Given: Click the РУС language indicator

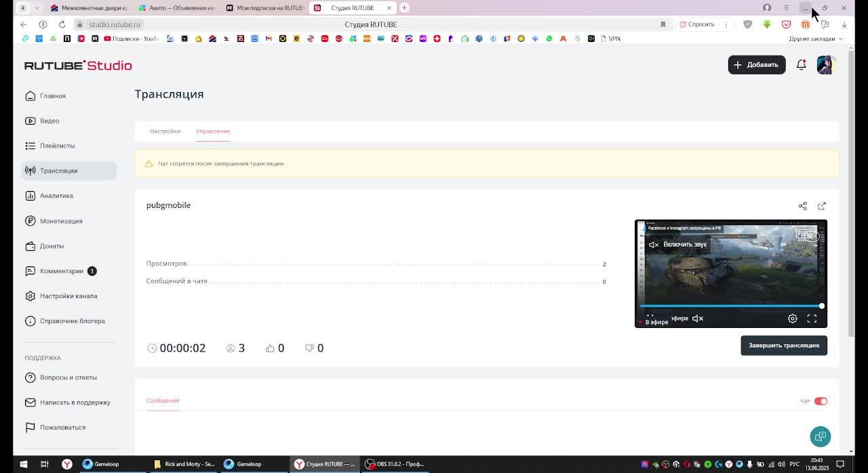Looking at the screenshot, I should click(x=794, y=464).
